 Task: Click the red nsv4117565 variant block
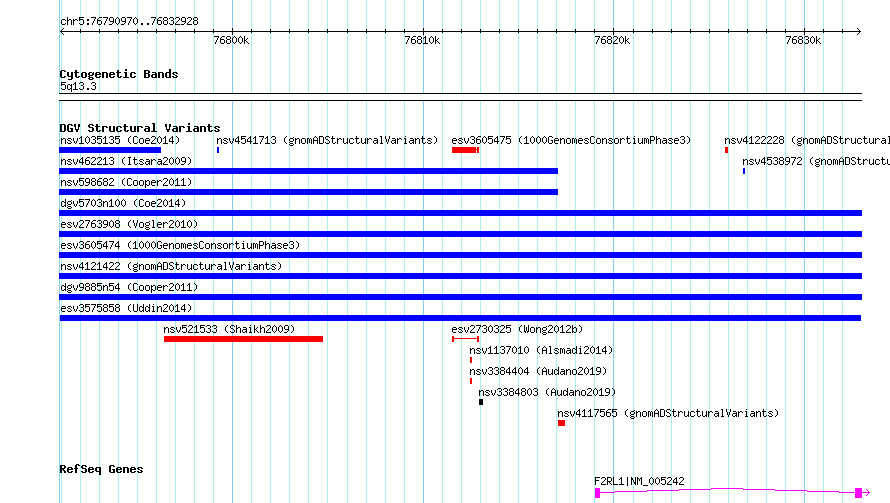tap(561, 423)
